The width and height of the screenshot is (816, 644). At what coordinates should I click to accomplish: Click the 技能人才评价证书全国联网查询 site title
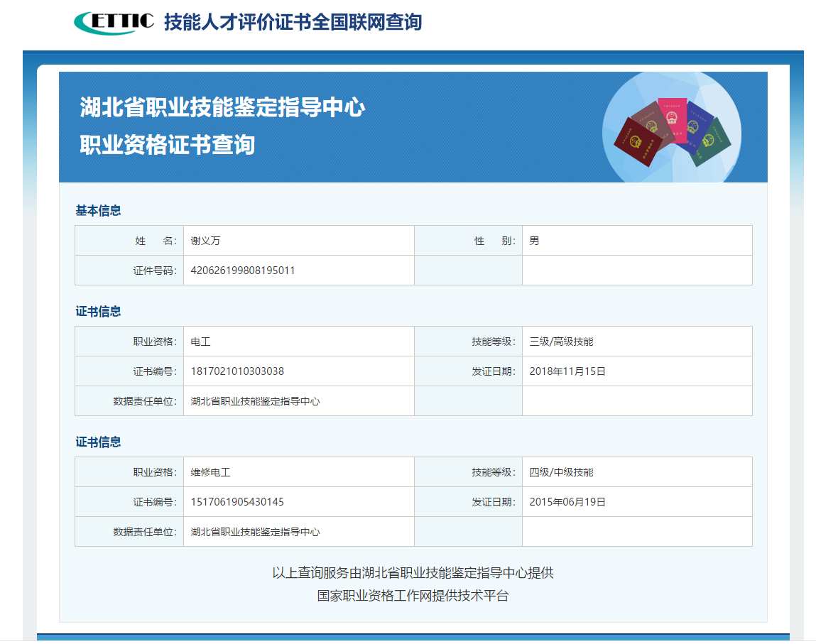(x=293, y=22)
